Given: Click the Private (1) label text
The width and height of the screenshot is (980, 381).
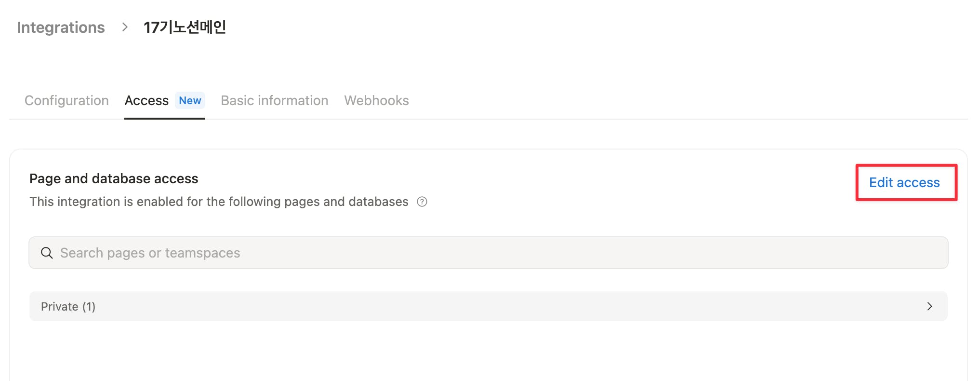Looking at the screenshot, I should 68,306.
